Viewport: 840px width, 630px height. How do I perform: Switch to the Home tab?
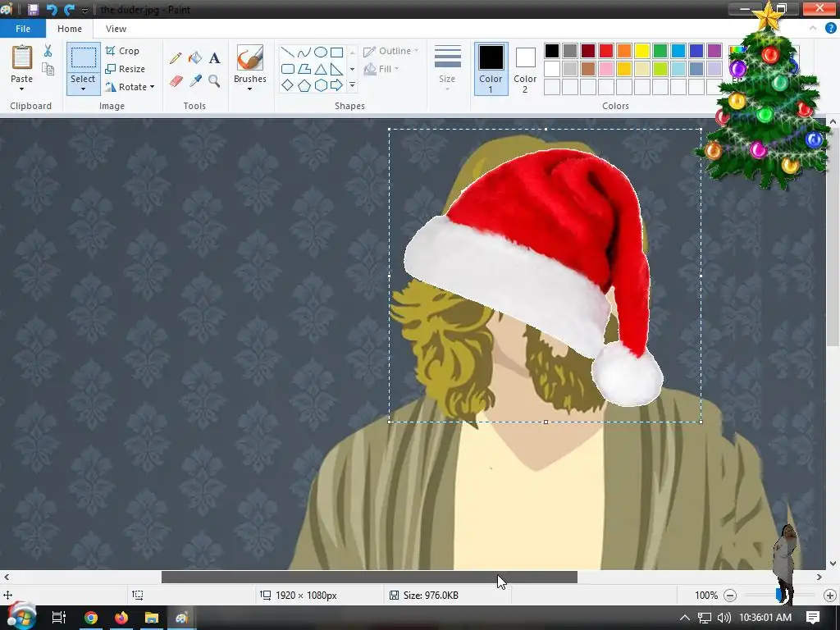70,29
